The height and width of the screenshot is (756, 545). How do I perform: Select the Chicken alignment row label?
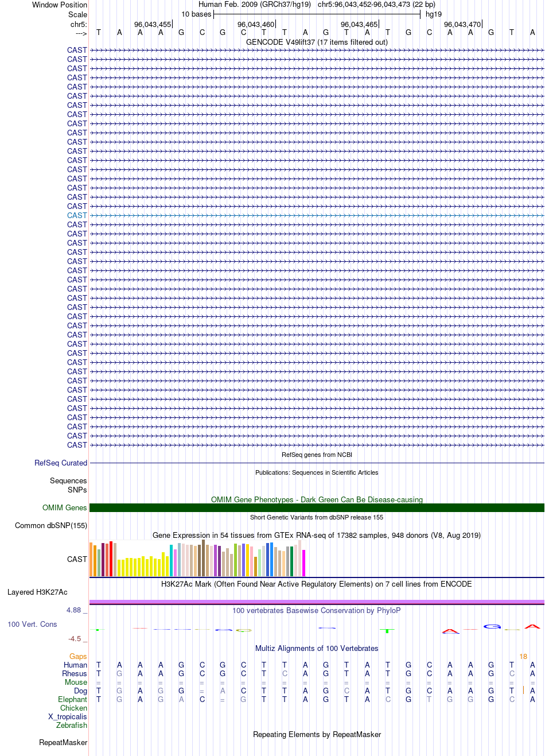pos(73,708)
